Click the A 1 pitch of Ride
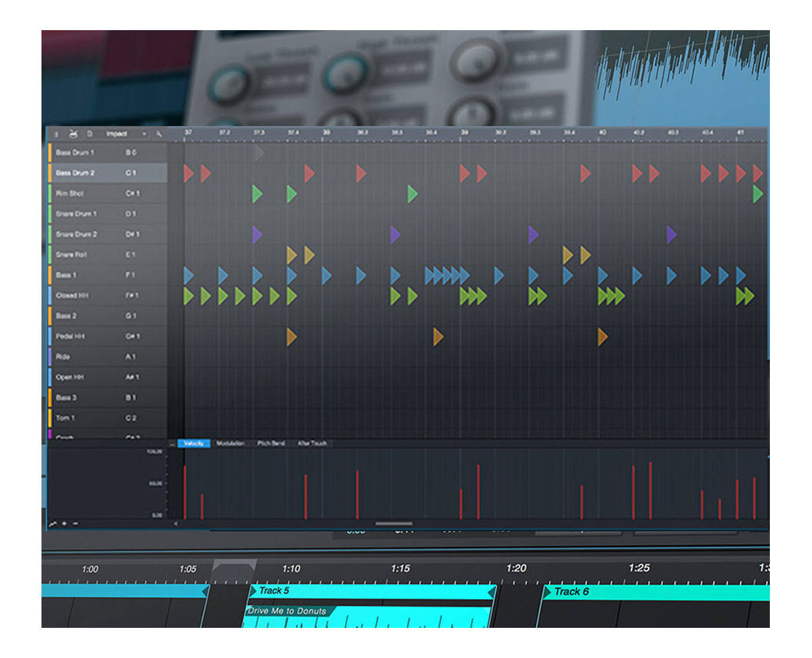The image size is (812, 658). coord(131,356)
